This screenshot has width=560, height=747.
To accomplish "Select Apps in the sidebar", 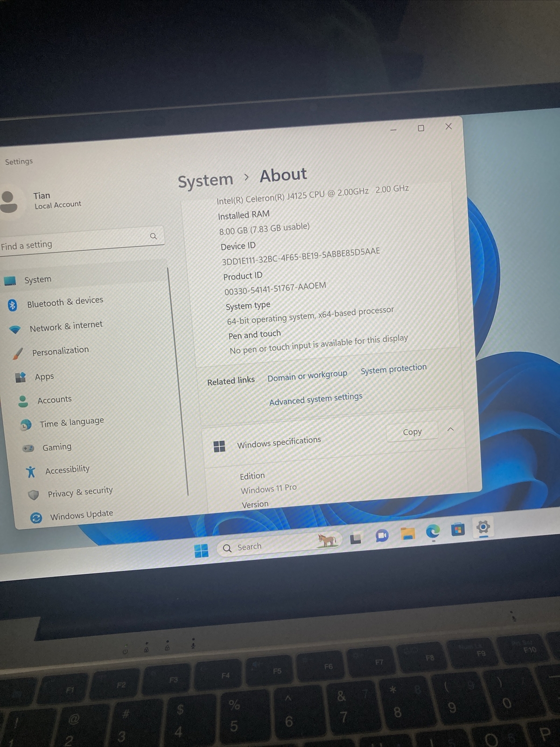I will [44, 377].
